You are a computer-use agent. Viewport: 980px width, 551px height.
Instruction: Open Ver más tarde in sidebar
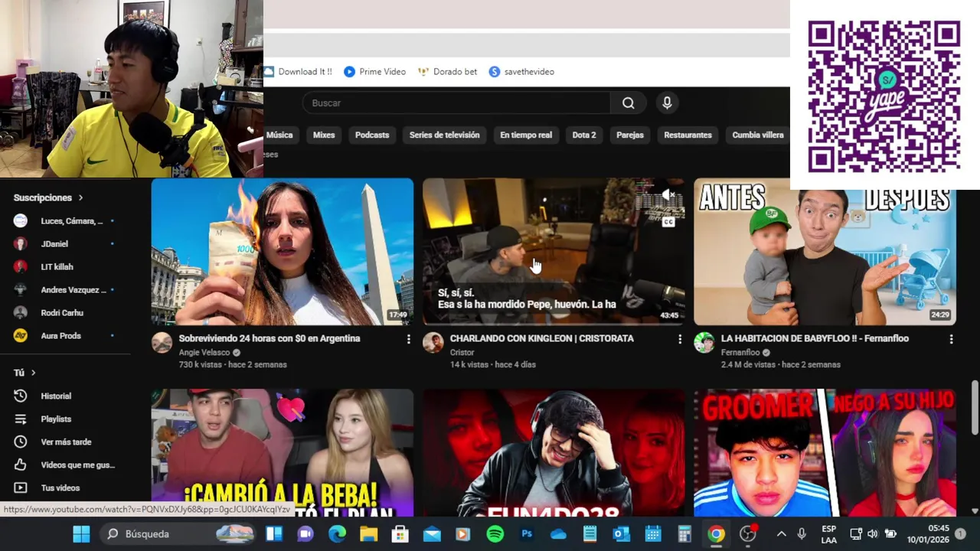pyautogui.click(x=66, y=442)
